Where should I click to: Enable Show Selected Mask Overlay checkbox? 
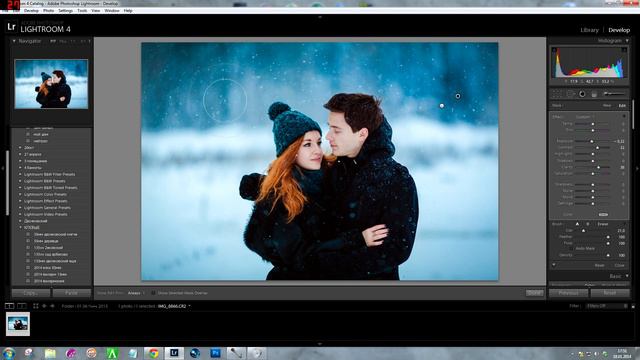pyautogui.click(x=153, y=293)
